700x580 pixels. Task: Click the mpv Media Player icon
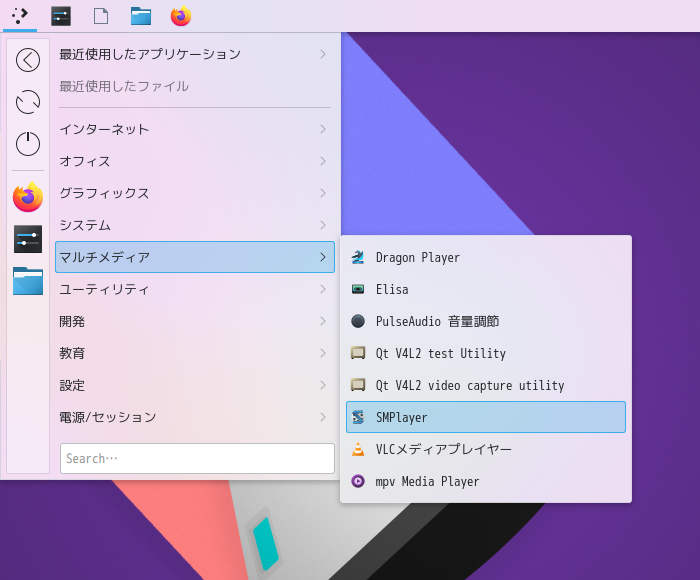point(358,481)
